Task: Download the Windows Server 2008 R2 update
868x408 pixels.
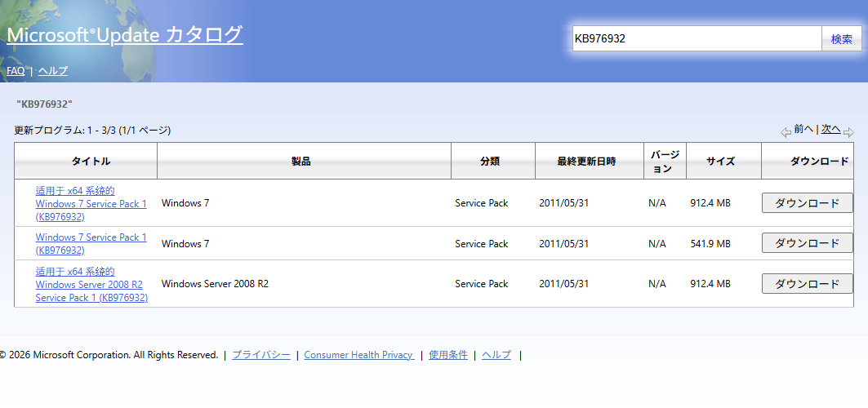Action: click(x=807, y=284)
